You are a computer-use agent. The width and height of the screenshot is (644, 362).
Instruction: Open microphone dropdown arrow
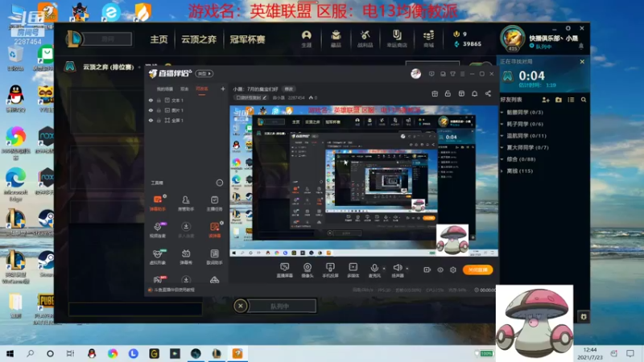click(384, 269)
